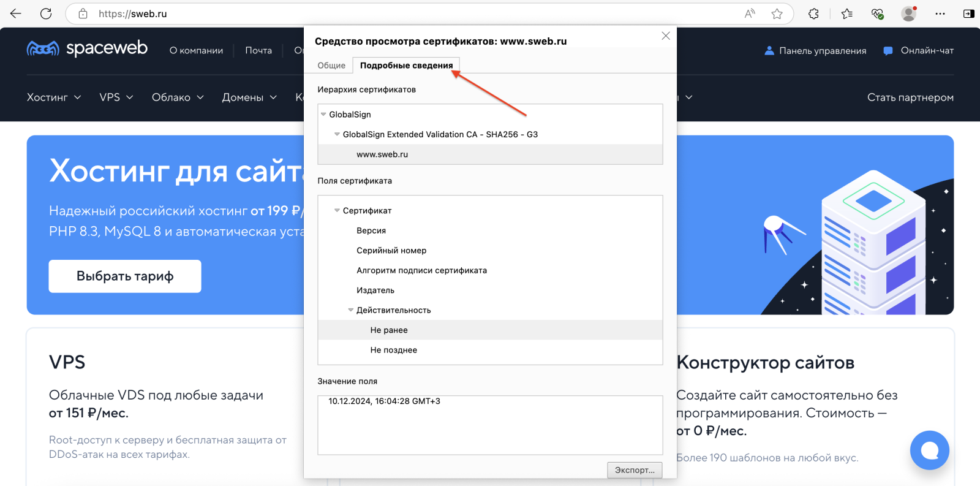
Task: Click the spaceweb logo
Action: pyautogui.click(x=87, y=48)
